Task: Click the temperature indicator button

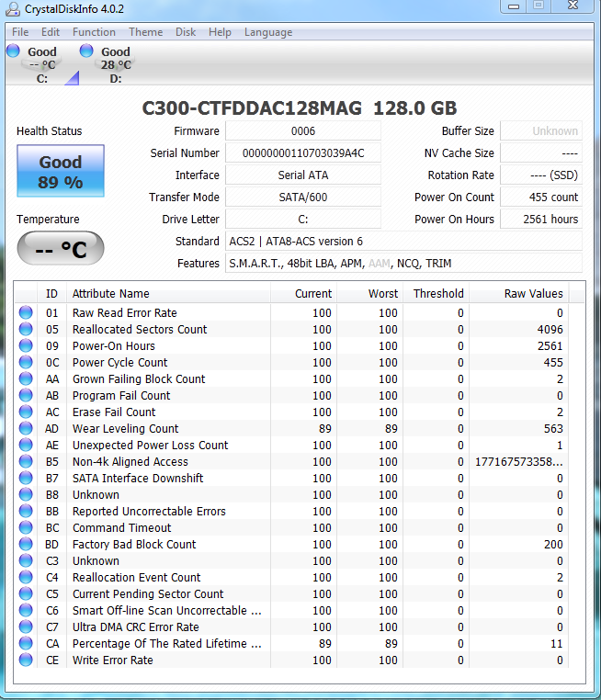Action: [61, 248]
